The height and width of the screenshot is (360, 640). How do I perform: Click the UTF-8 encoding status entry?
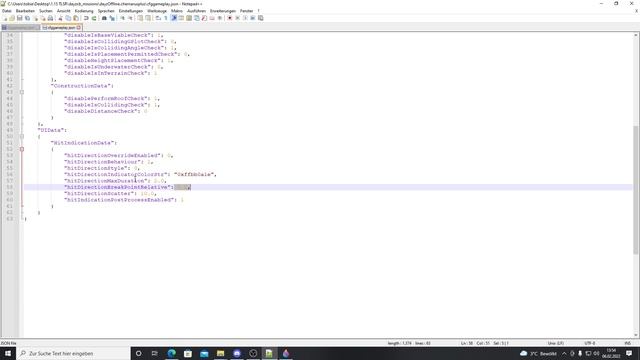tap(589, 343)
